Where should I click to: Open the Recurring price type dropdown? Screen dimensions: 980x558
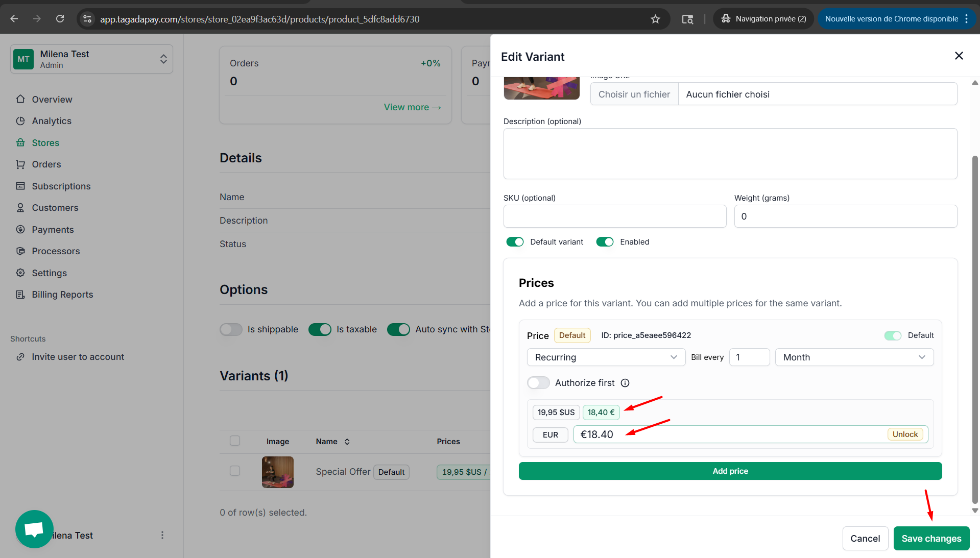tap(606, 357)
